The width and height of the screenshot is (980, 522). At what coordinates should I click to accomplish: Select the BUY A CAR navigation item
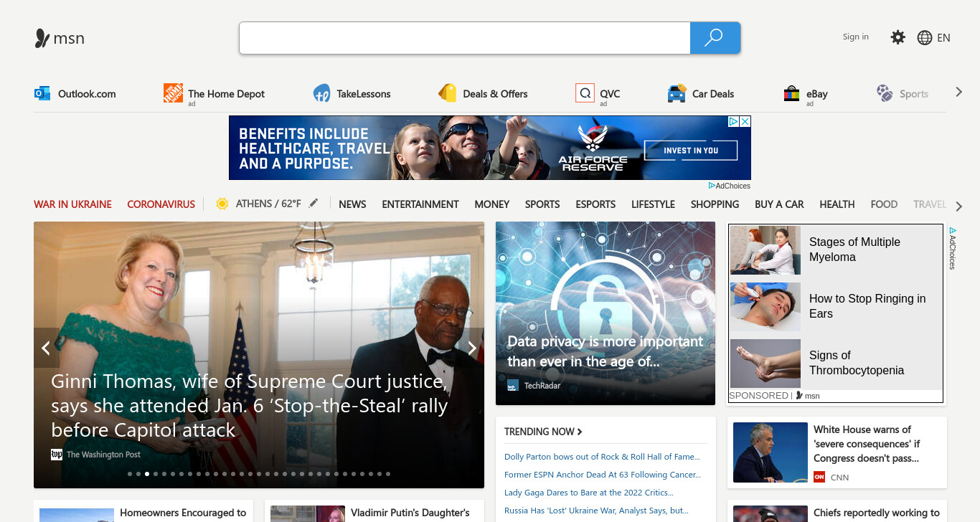(779, 204)
